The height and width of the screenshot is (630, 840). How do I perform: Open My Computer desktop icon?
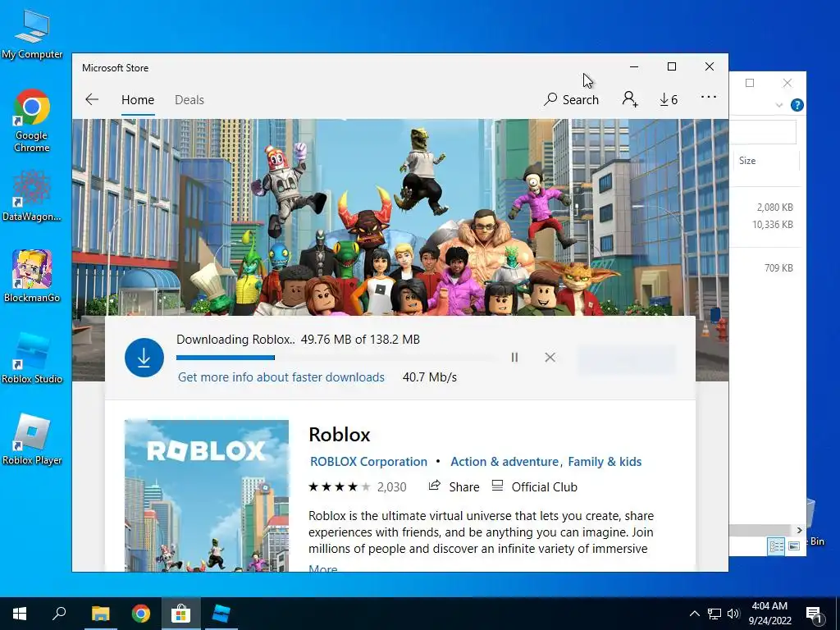32,34
